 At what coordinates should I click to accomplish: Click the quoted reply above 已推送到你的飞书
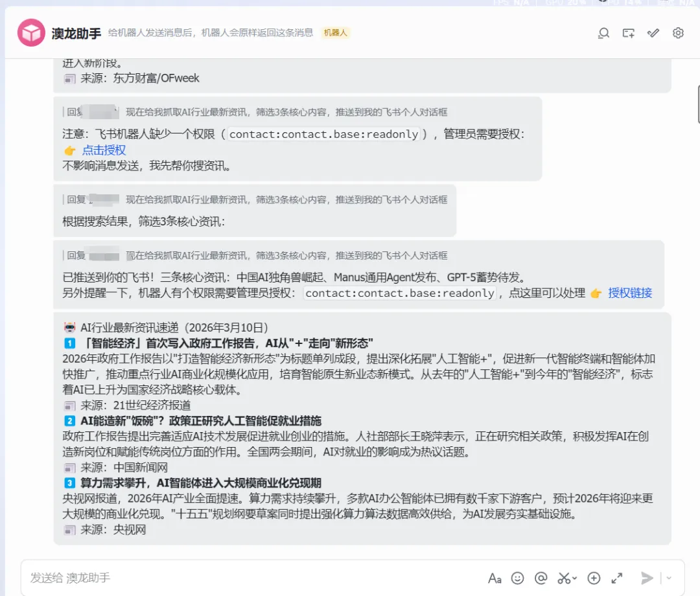tap(255, 256)
